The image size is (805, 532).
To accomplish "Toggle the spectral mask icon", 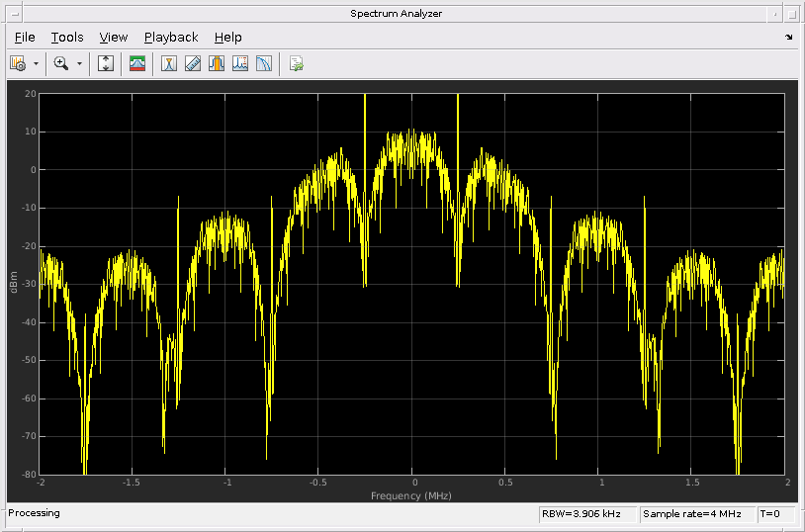I will (137, 63).
